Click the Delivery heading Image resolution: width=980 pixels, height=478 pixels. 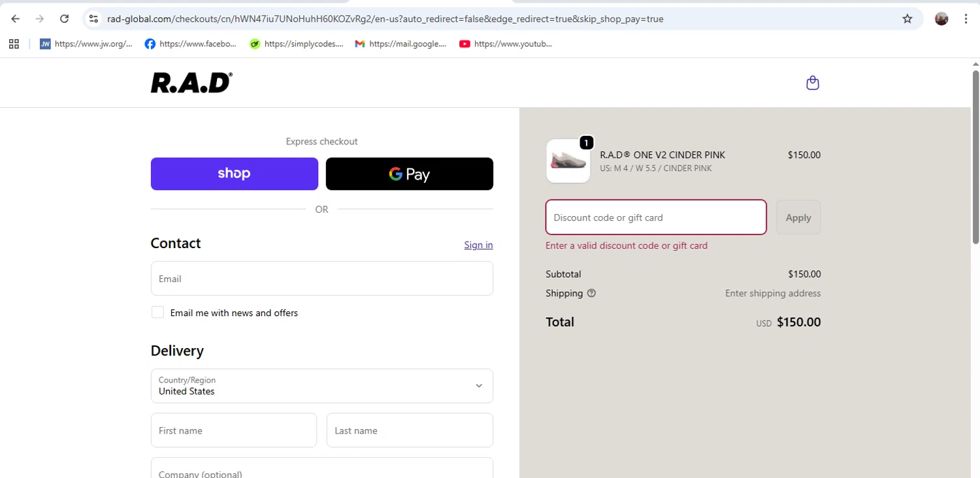tap(177, 351)
